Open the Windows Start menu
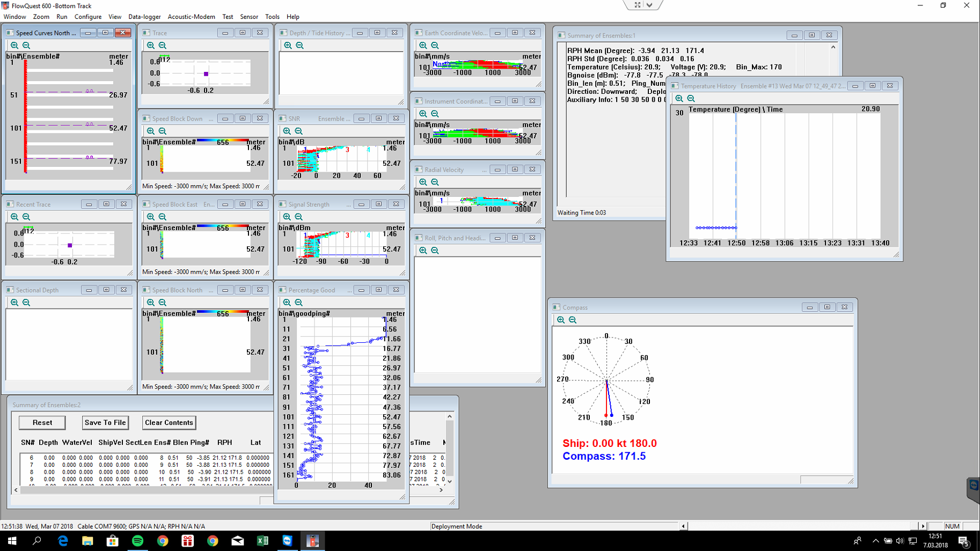The width and height of the screenshot is (980, 551). click(12, 541)
